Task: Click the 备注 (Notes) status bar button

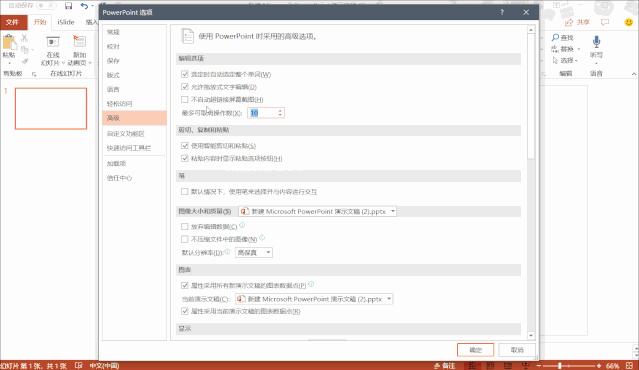Action: 444,366
